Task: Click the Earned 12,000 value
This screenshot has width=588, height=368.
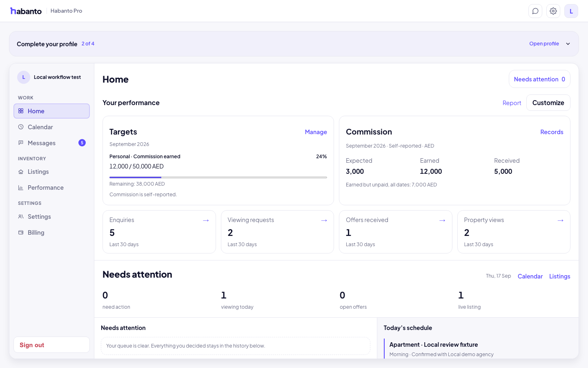Action: pyautogui.click(x=431, y=172)
